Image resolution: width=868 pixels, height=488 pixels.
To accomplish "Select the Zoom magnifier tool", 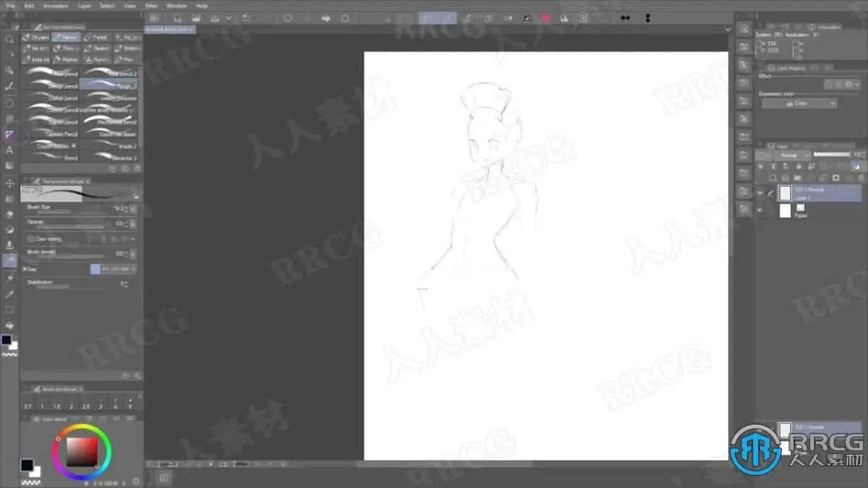I will (x=9, y=39).
